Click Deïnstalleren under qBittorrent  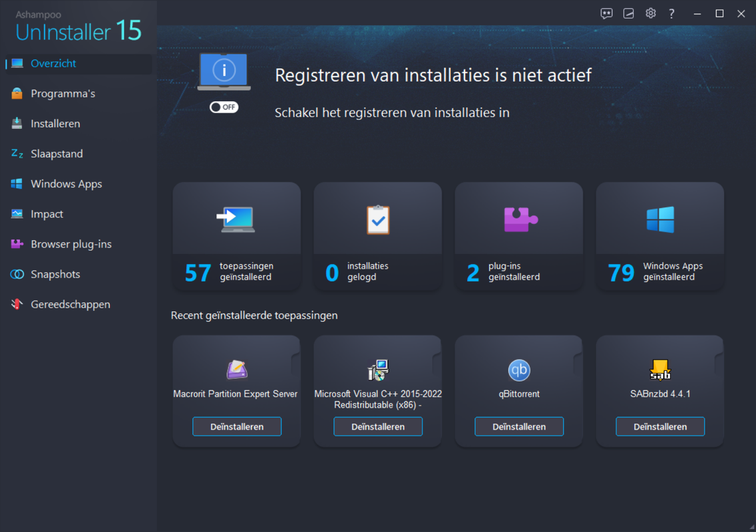pyautogui.click(x=519, y=426)
